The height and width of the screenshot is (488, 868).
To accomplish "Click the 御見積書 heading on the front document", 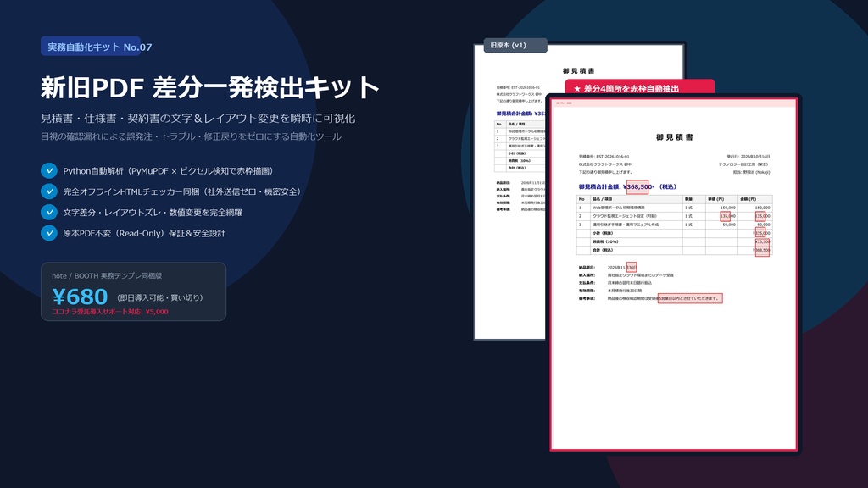I will [x=674, y=137].
